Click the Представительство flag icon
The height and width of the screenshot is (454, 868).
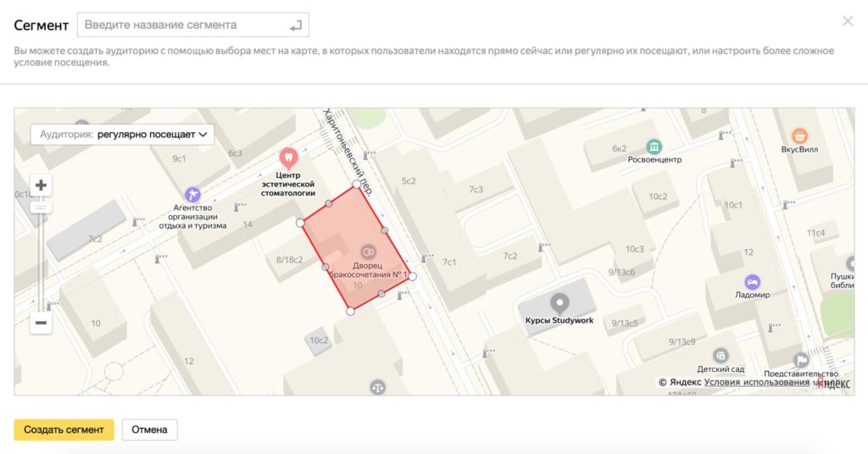point(800,359)
